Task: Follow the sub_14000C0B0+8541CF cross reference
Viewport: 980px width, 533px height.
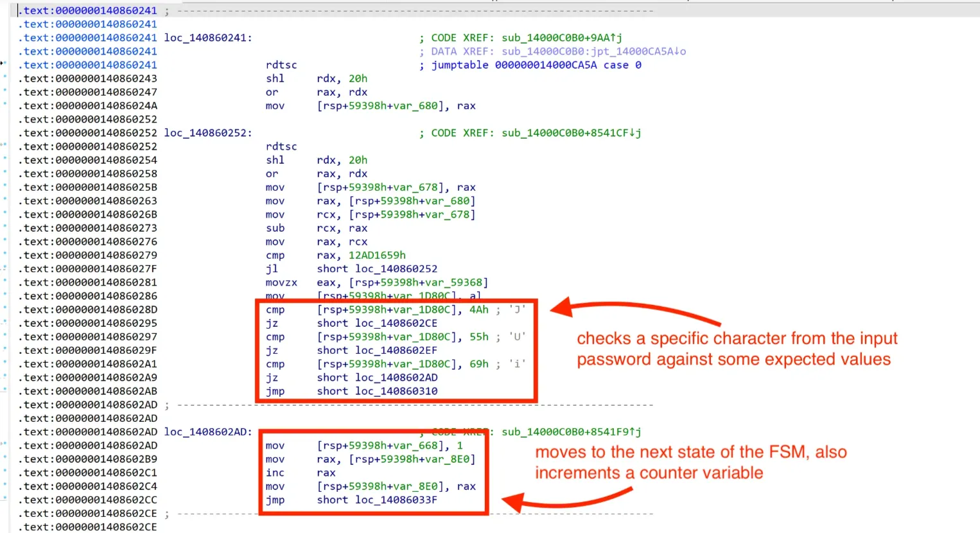Action: (571, 133)
